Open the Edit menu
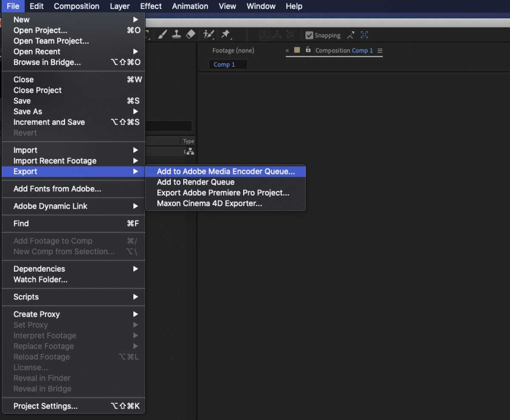Screen dimensions: 510x420 pos(37,6)
